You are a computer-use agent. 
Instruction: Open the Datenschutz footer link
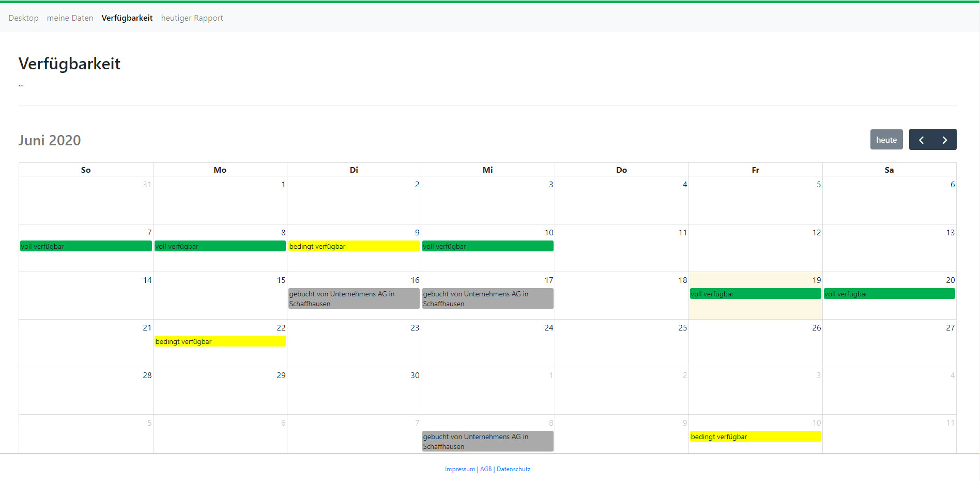(513, 469)
